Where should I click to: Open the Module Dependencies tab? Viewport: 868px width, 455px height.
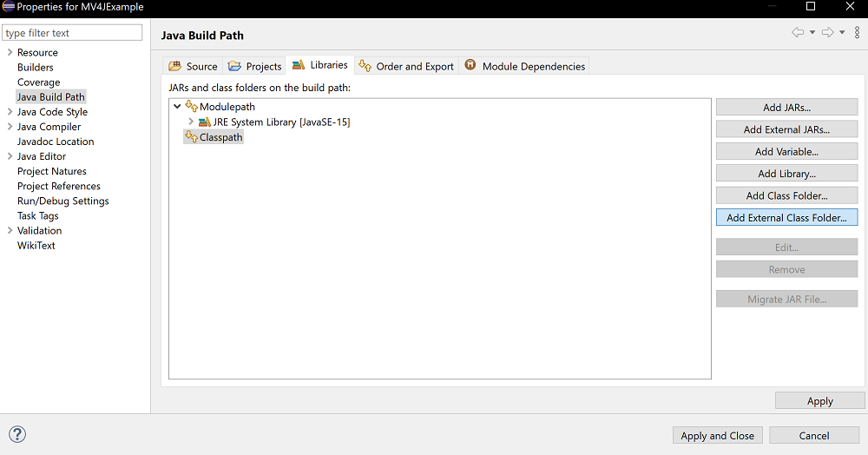525,66
